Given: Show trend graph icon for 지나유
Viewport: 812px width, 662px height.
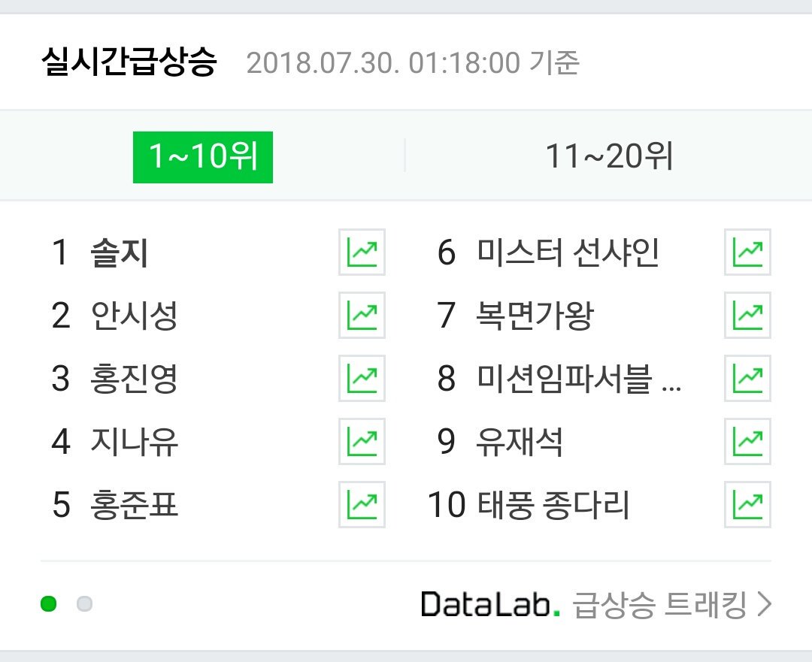Looking at the screenshot, I should [362, 442].
